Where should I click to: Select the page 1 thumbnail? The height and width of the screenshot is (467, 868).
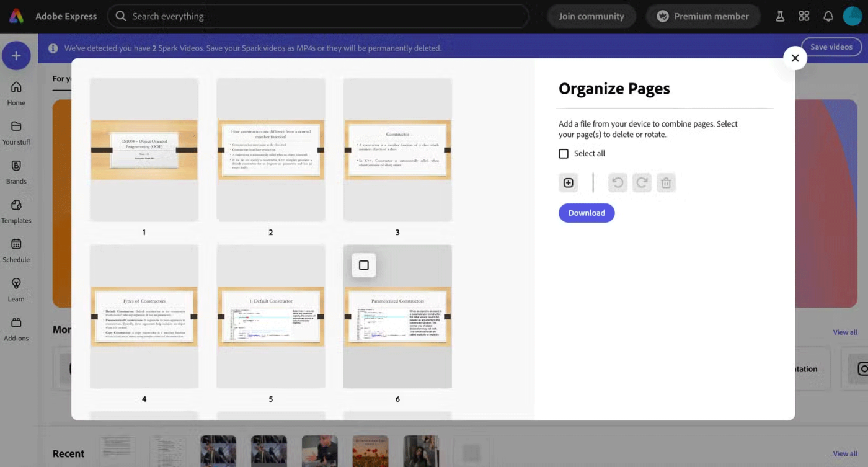144,149
